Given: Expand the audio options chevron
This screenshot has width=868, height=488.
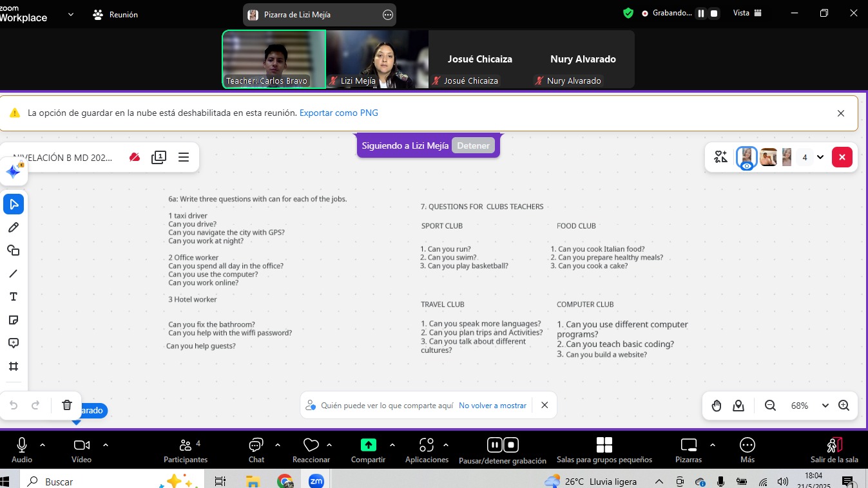Looking at the screenshot, I should 43,445.
